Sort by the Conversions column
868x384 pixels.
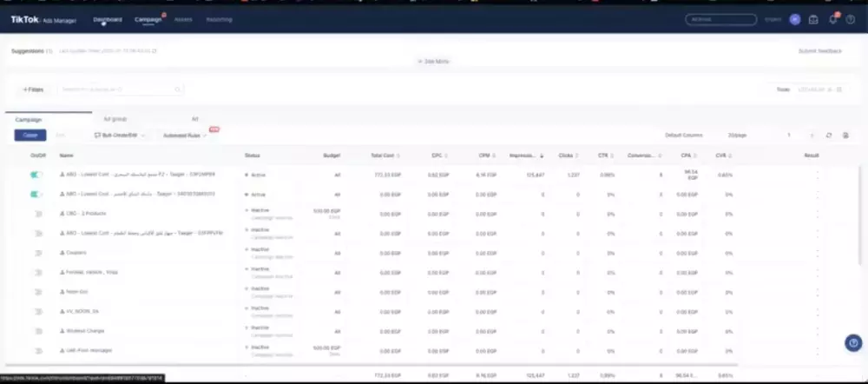pyautogui.click(x=660, y=156)
